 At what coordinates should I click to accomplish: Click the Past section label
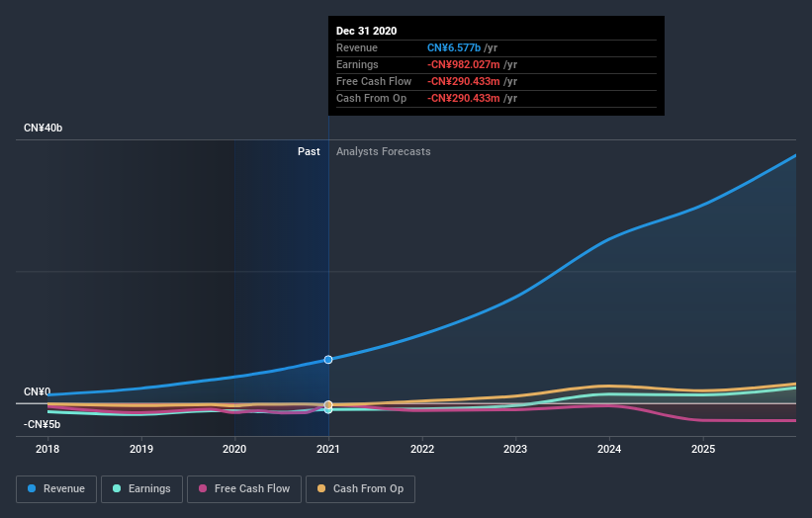[x=309, y=151]
